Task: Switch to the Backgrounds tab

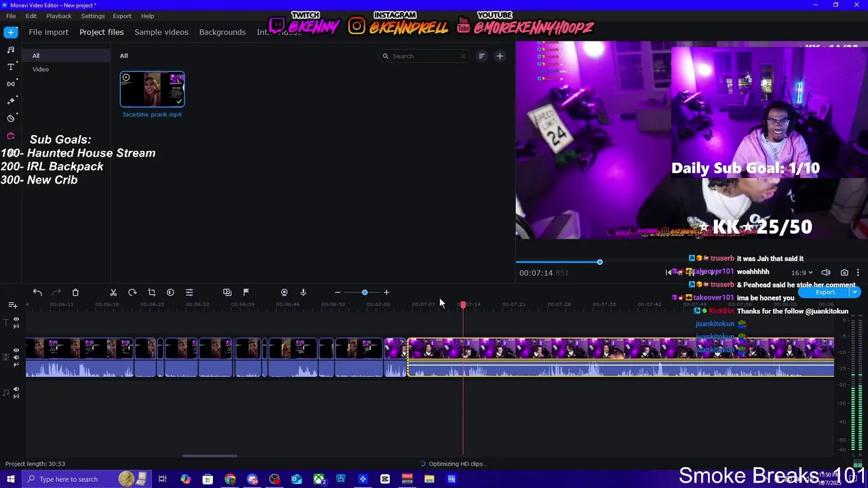Action: 222,32
